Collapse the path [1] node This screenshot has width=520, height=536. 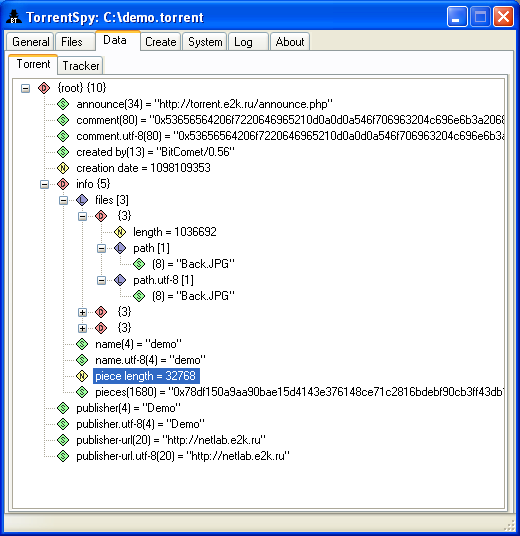102,248
